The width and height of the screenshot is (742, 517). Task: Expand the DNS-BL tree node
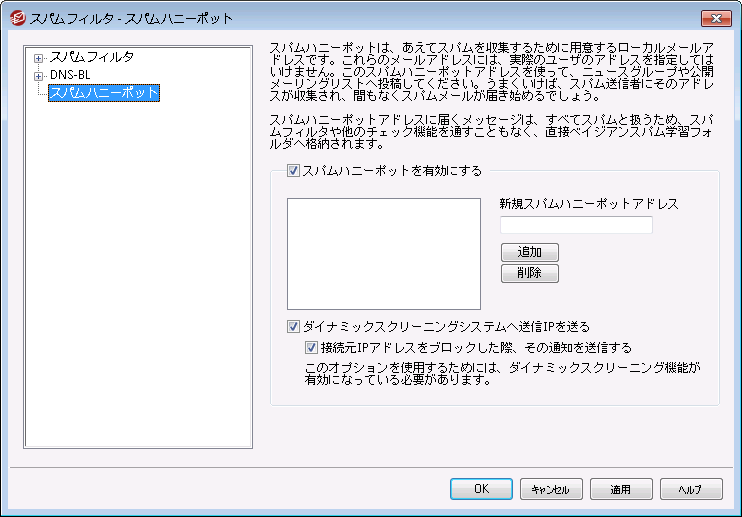pyautogui.click(x=39, y=75)
